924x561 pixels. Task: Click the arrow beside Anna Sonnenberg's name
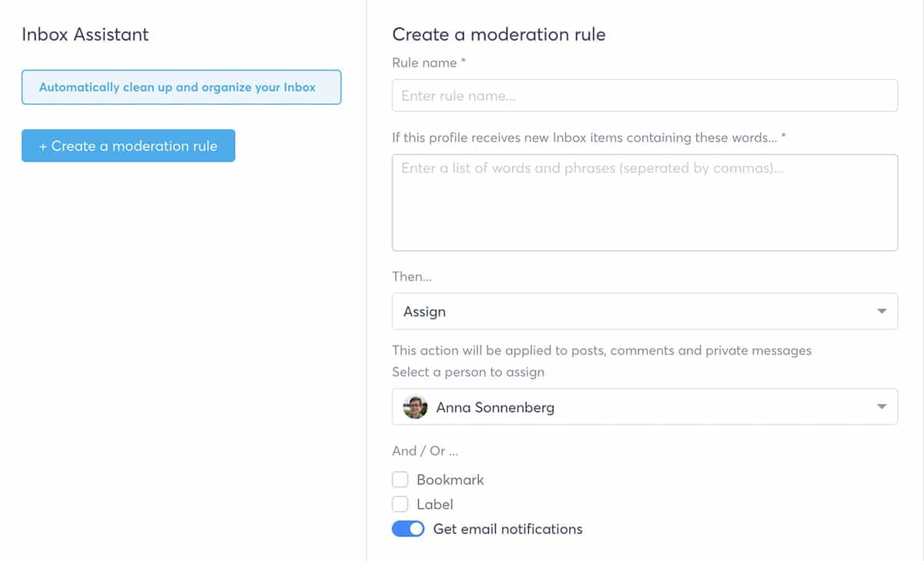[882, 407]
